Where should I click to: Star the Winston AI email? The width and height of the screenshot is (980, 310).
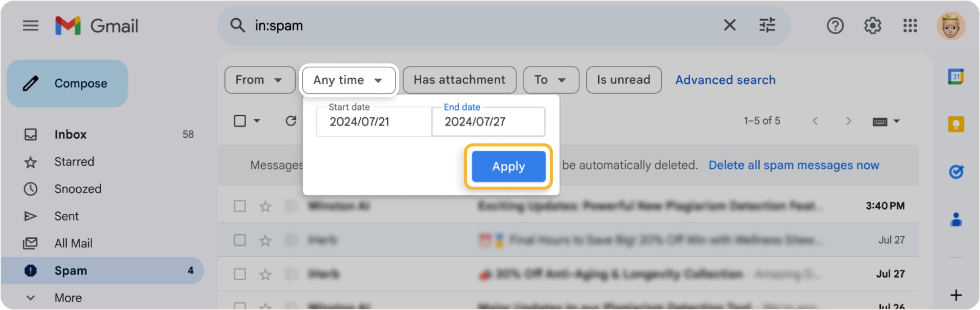click(x=265, y=206)
